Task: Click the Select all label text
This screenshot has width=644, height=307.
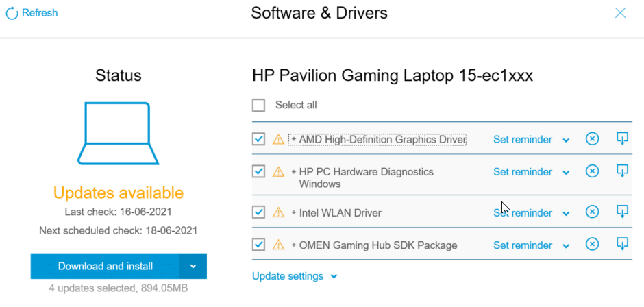Action: click(x=296, y=106)
